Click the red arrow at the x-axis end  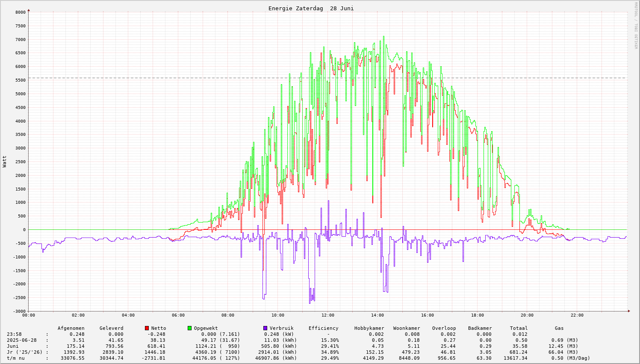click(629, 311)
